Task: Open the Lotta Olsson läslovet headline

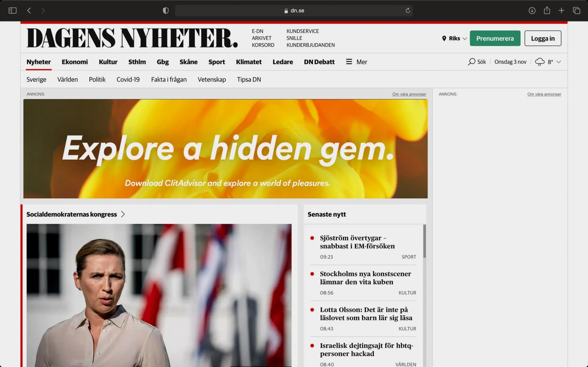Action: (366, 313)
